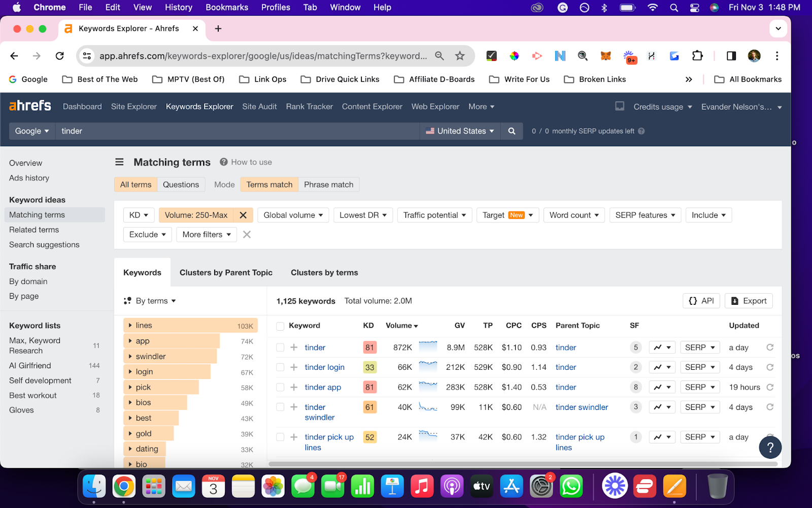Click the Ahrefs logo
This screenshot has width=812, height=508.
click(x=29, y=106)
